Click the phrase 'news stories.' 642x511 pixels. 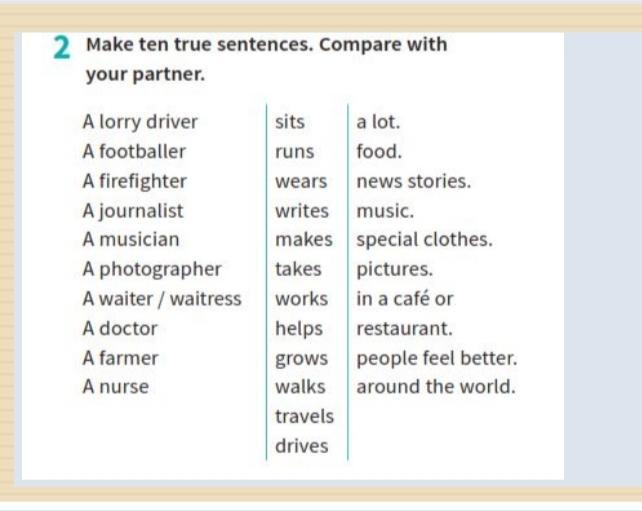(414, 181)
